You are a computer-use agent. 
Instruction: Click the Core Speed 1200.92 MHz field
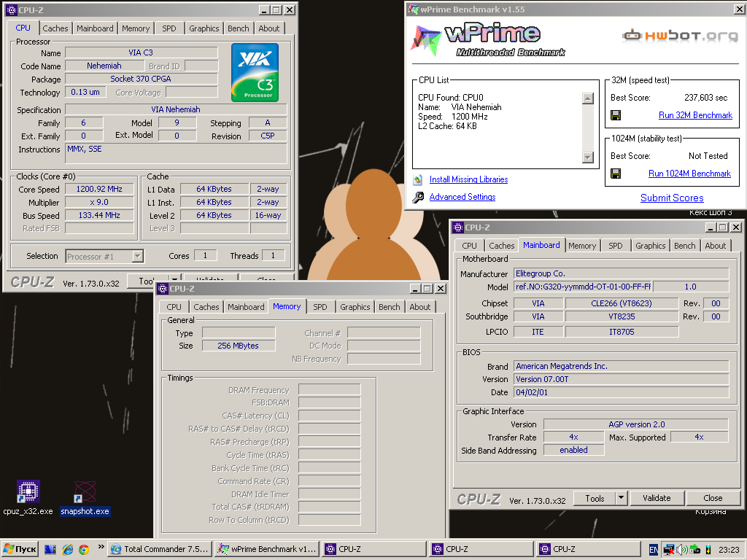[x=99, y=189]
